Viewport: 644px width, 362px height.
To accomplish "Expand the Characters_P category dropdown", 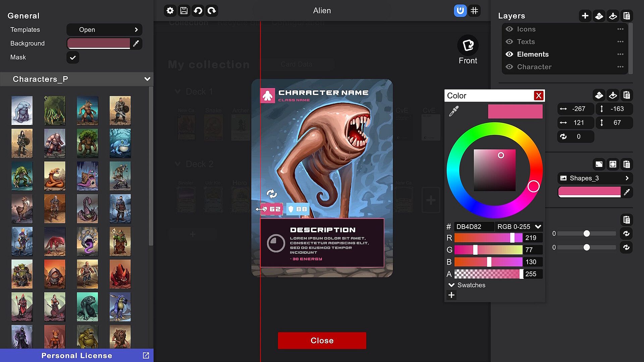I will (x=147, y=79).
